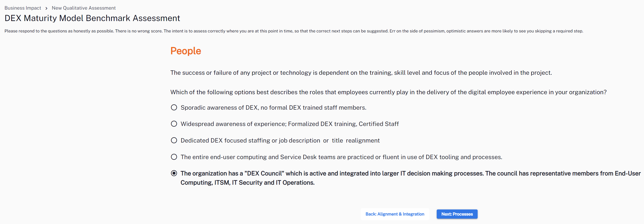This screenshot has height=224, width=644.
Task: Select the Sporadic awareness of DEX radio button
Action: [174, 108]
